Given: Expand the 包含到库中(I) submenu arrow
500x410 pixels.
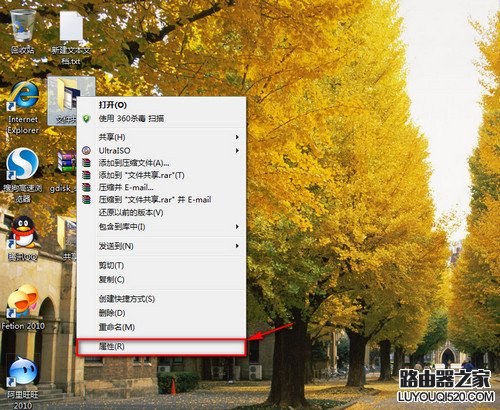Looking at the screenshot, I should click(237, 227).
